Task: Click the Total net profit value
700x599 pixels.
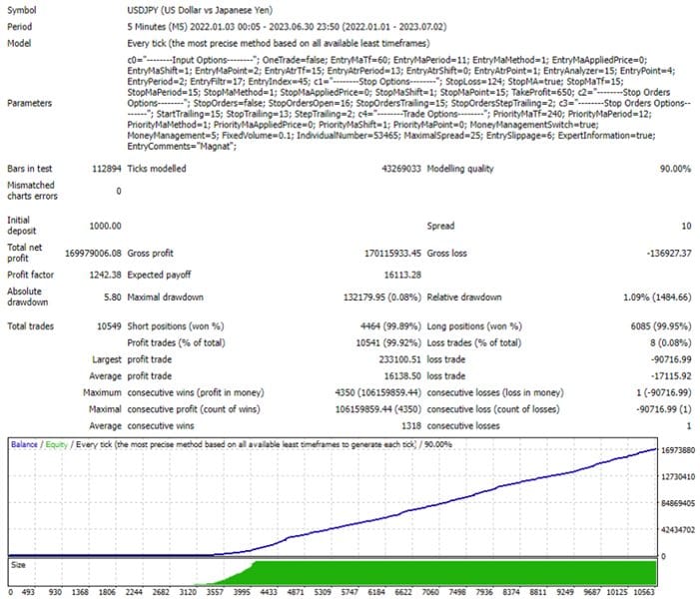Action: point(93,254)
